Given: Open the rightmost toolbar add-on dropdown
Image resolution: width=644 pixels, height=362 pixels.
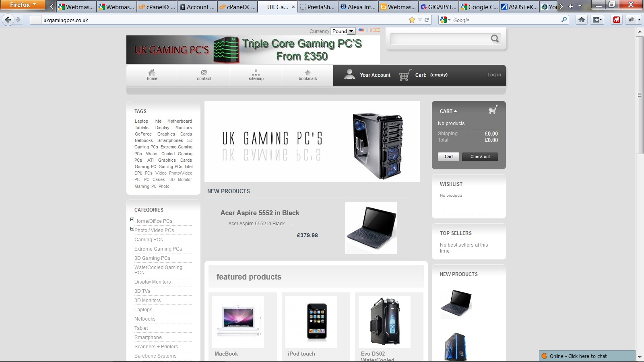Looking at the screenshot, I should (x=640, y=20).
